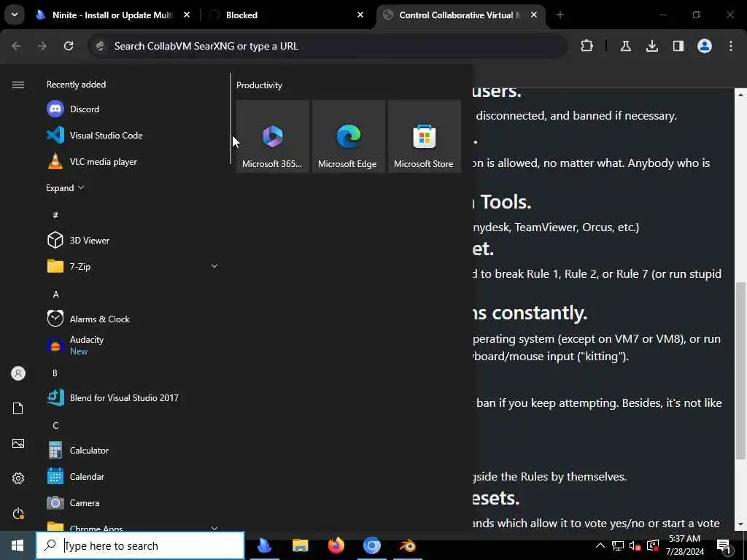Click the Productivity group title

pos(259,85)
